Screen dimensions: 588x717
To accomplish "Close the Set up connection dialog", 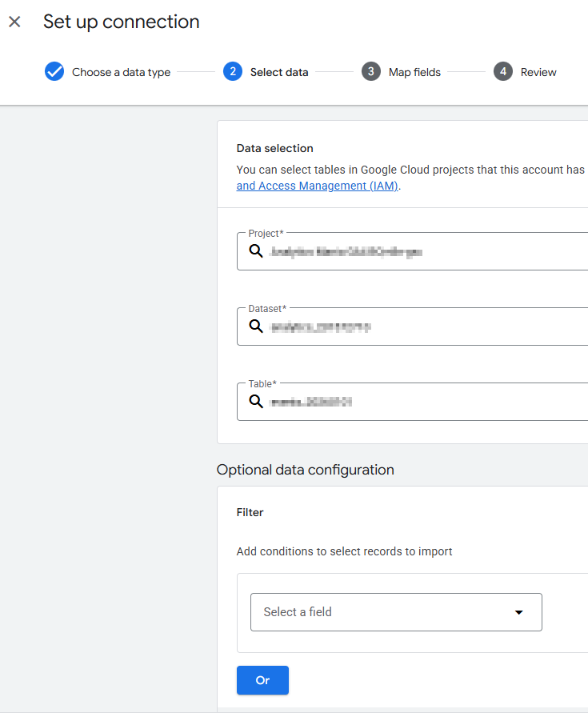I will [x=14, y=22].
